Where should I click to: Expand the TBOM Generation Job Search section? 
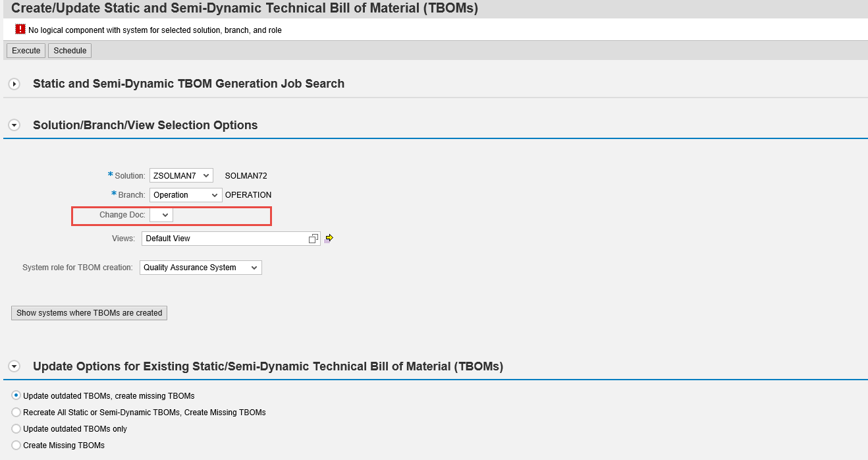tap(14, 84)
